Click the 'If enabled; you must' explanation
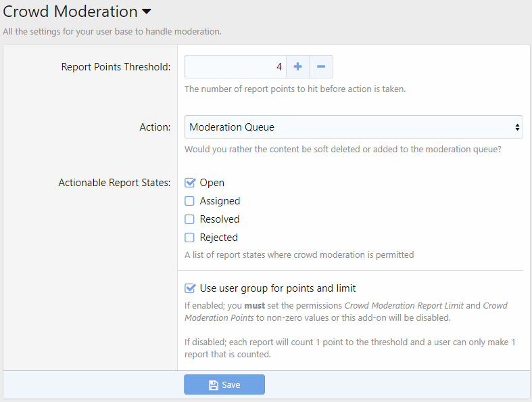The height and width of the screenshot is (402, 532). click(x=345, y=311)
